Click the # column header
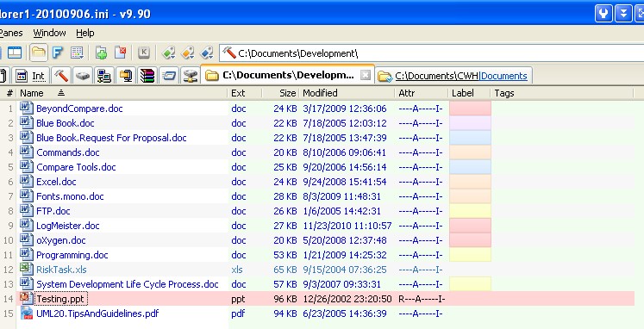This screenshot has width=644, height=329. point(9,93)
